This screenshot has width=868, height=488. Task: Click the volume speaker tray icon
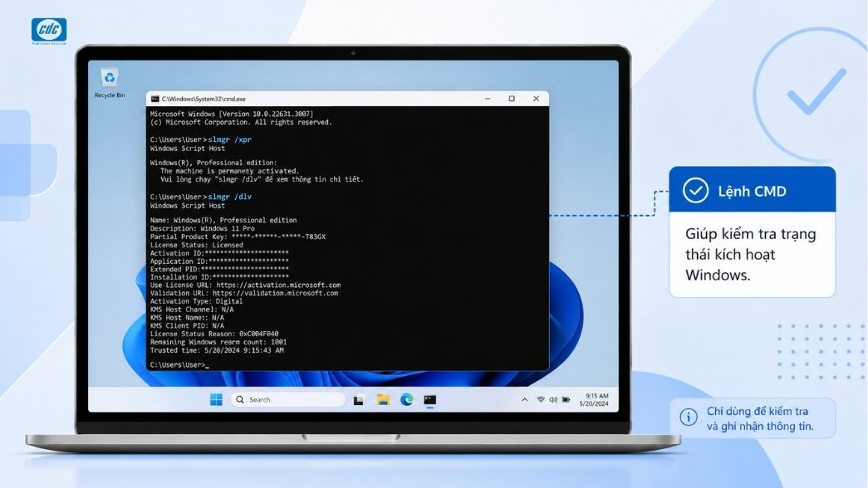(x=553, y=399)
